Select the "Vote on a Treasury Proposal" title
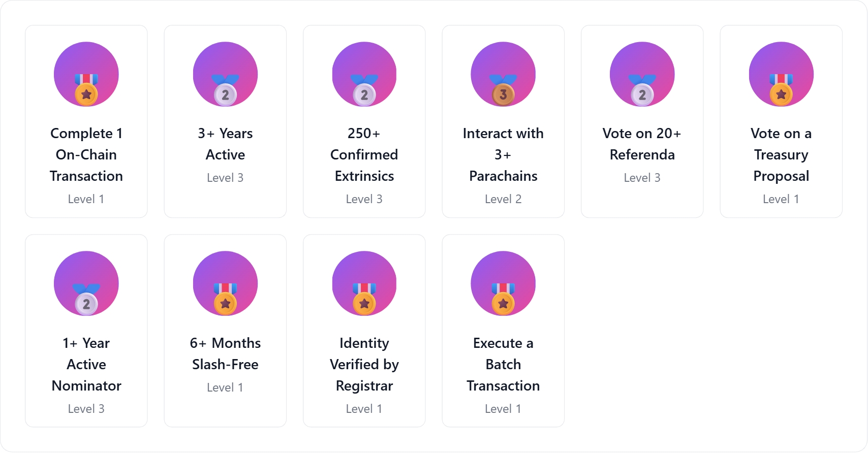 (781, 154)
